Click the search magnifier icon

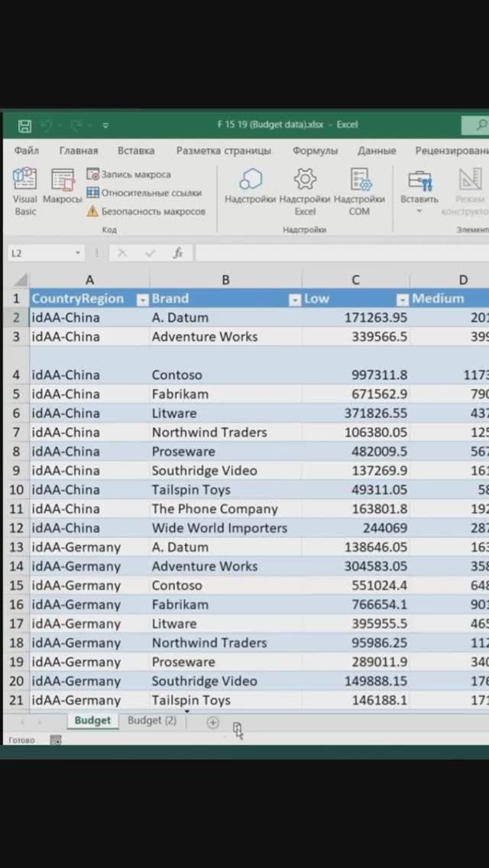481,125
